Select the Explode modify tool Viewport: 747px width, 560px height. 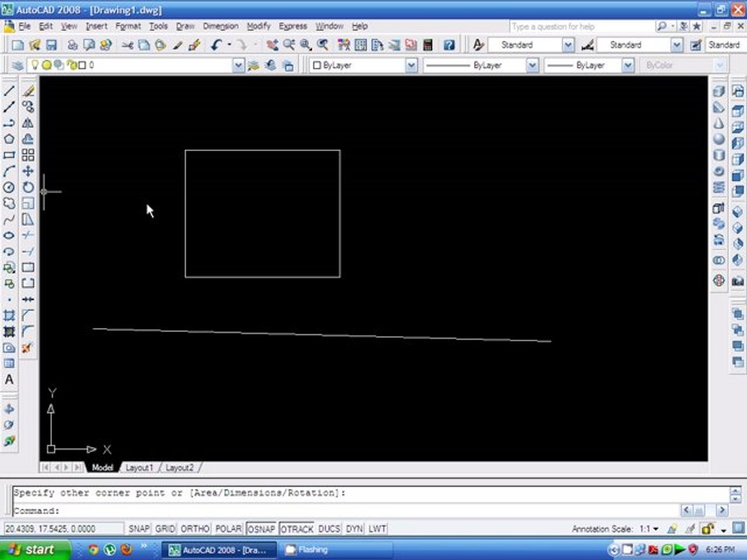pos(27,348)
